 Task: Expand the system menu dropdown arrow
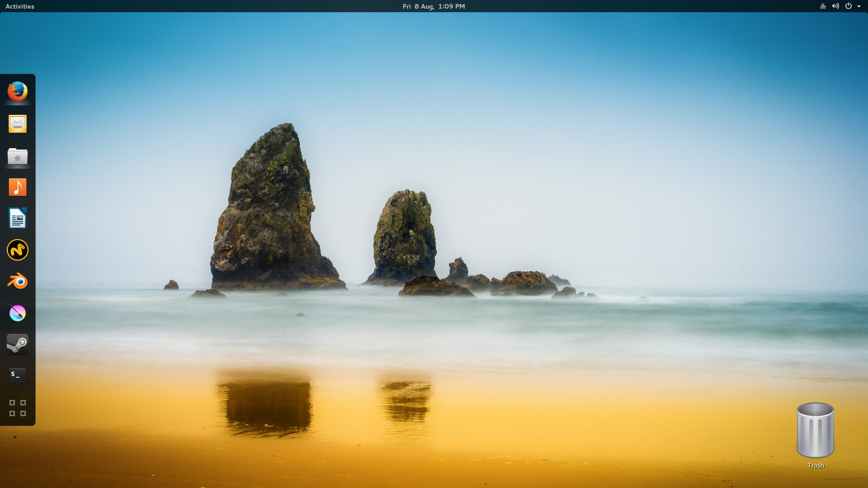tap(859, 6)
